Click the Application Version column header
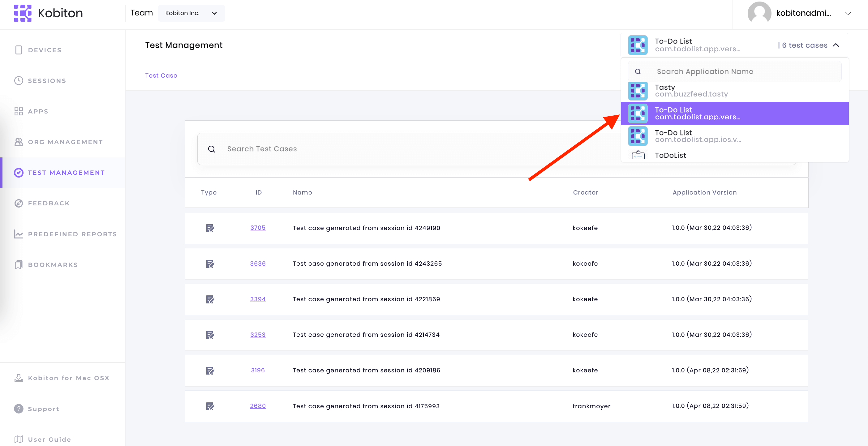 click(x=705, y=192)
